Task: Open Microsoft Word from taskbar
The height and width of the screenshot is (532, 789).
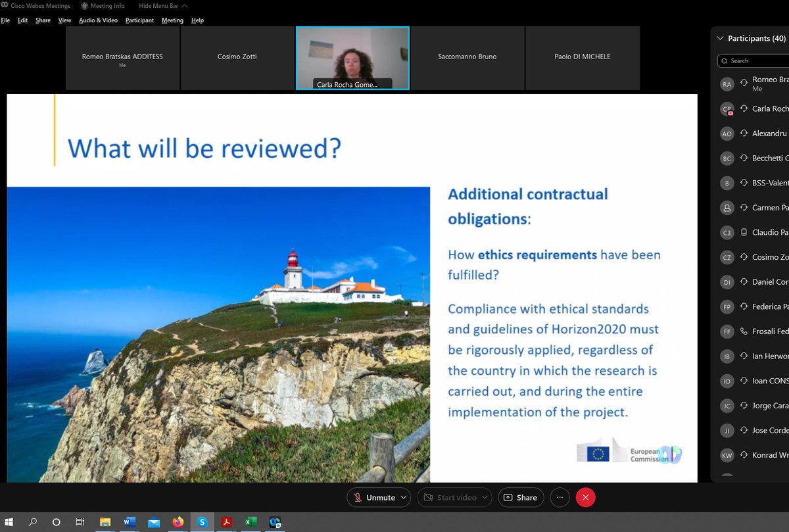Action: pyautogui.click(x=129, y=523)
